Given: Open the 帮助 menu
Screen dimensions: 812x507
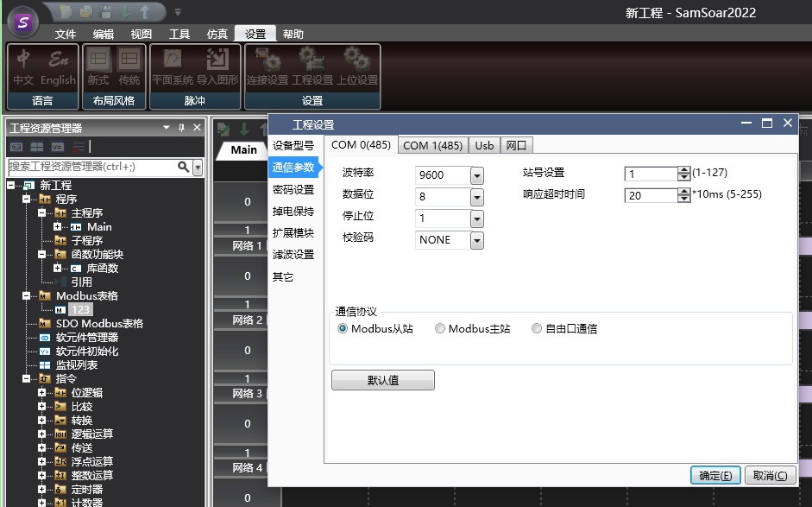Looking at the screenshot, I should coord(293,34).
